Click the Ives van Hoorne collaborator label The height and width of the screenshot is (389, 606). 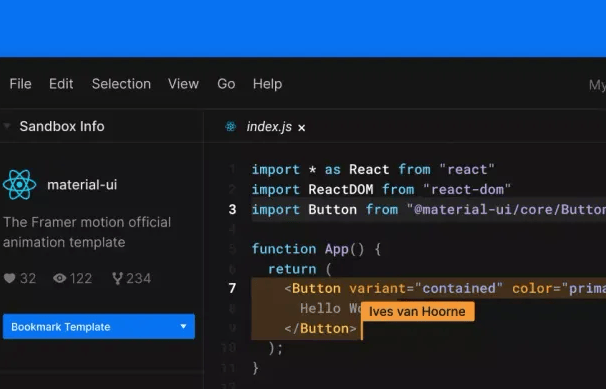pos(417,311)
